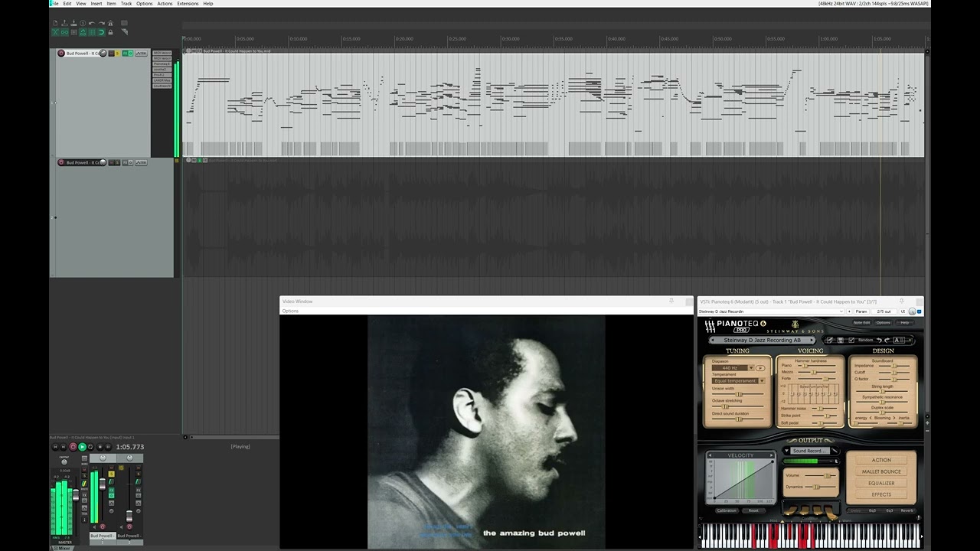The image size is (980, 551).
Task: Open the Sound Recording output mode dropdown
Action: [x=810, y=451]
